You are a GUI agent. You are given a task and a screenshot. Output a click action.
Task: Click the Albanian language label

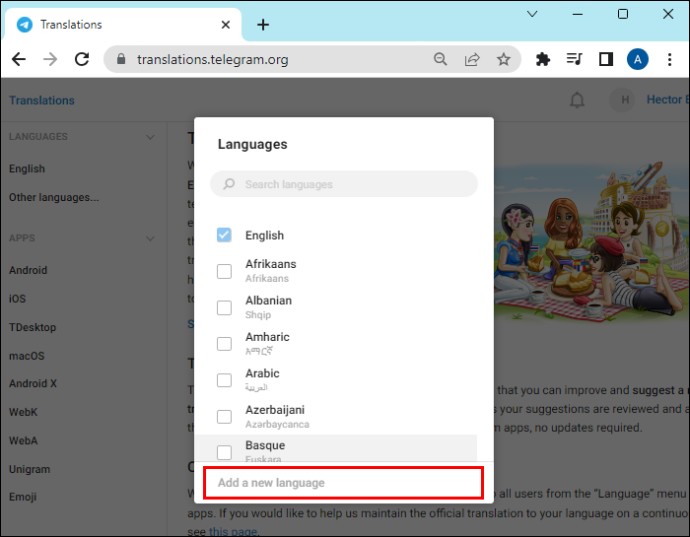click(x=268, y=301)
